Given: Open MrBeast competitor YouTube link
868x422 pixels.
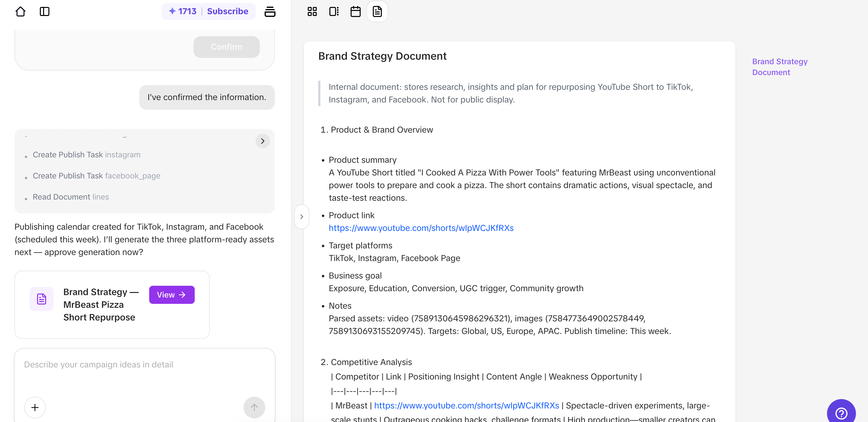Looking at the screenshot, I should (x=466, y=405).
